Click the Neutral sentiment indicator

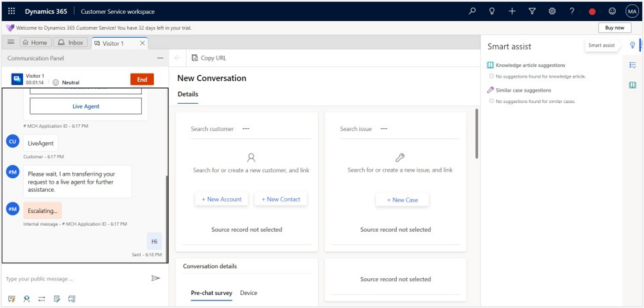point(66,82)
